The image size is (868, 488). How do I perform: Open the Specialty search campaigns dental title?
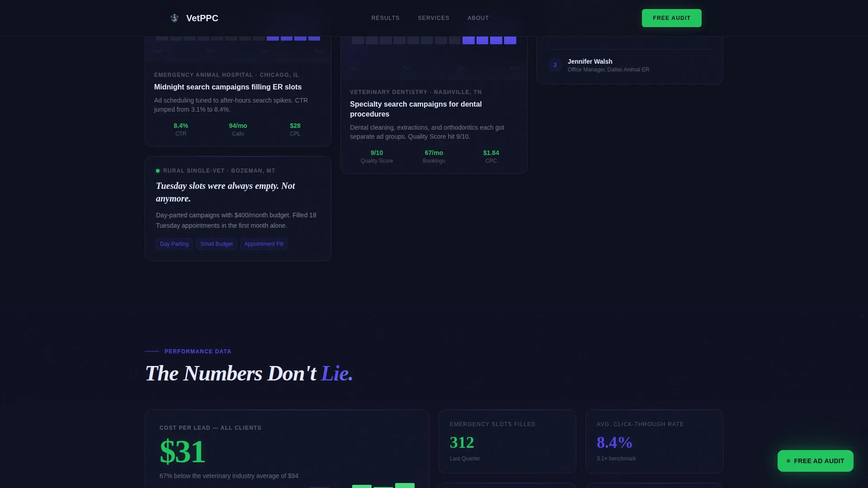(416, 109)
